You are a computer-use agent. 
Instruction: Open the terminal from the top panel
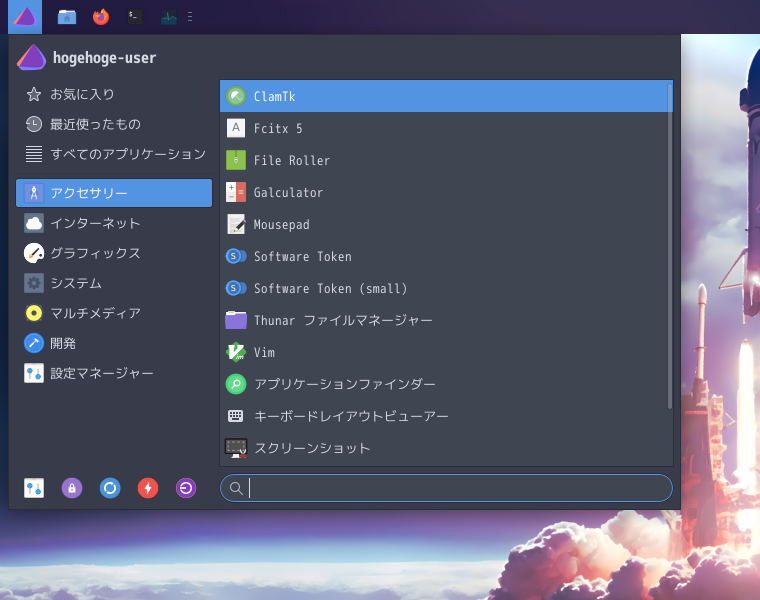click(x=135, y=17)
